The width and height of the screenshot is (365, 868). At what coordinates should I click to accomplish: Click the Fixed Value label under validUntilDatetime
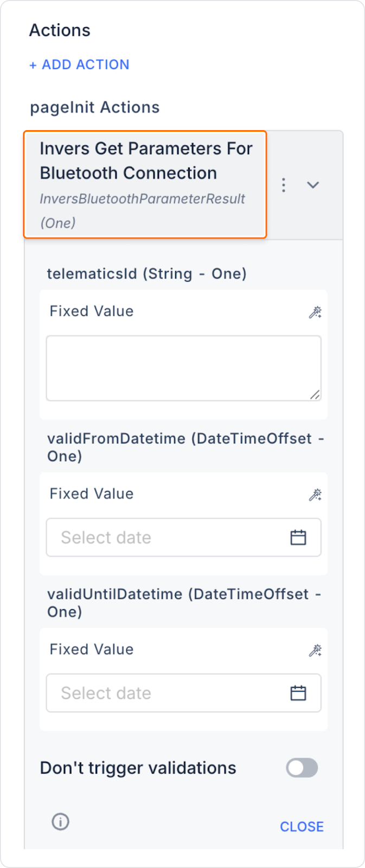92,650
